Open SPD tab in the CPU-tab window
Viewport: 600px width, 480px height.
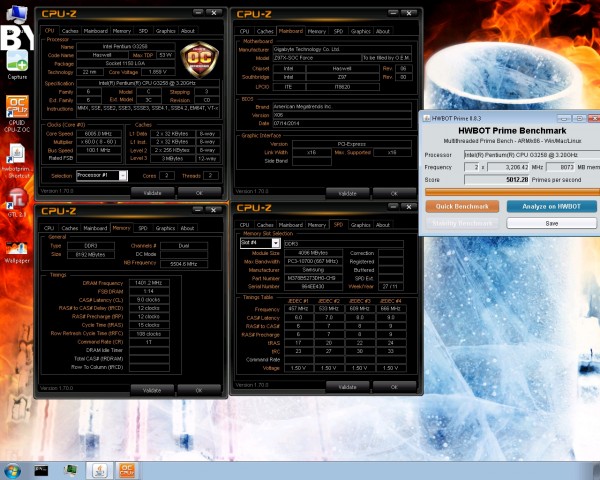143,31
